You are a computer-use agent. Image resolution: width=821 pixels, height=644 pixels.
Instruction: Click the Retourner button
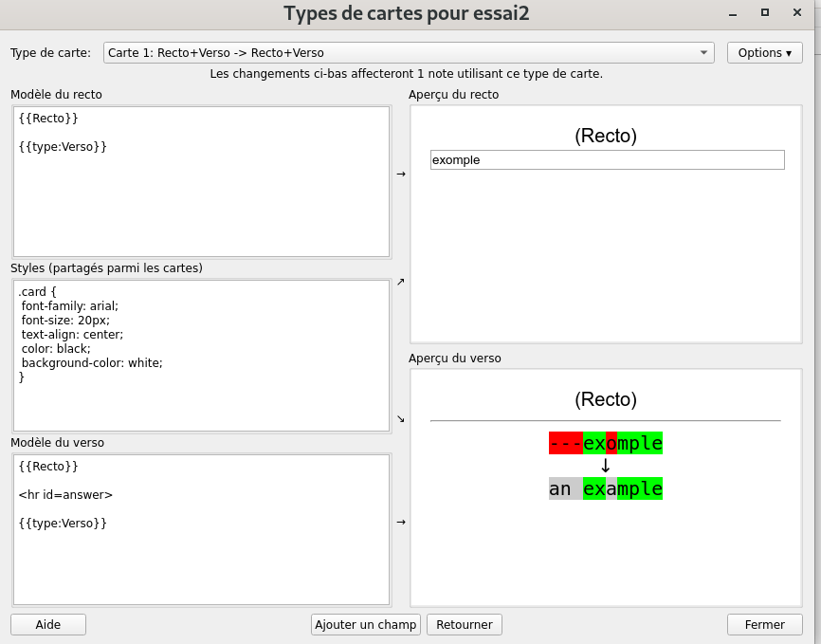pyautogui.click(x=465, y=625)
